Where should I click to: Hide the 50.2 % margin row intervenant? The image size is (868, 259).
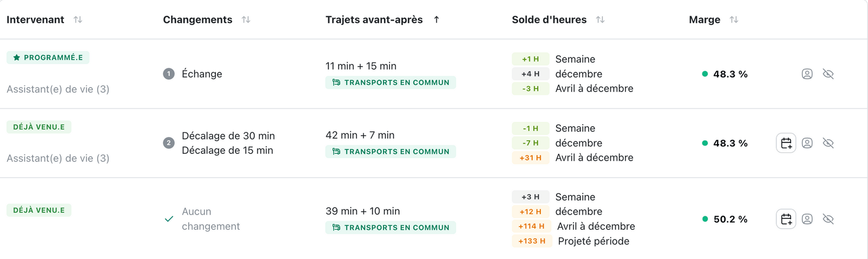click(x=828, y=219)
